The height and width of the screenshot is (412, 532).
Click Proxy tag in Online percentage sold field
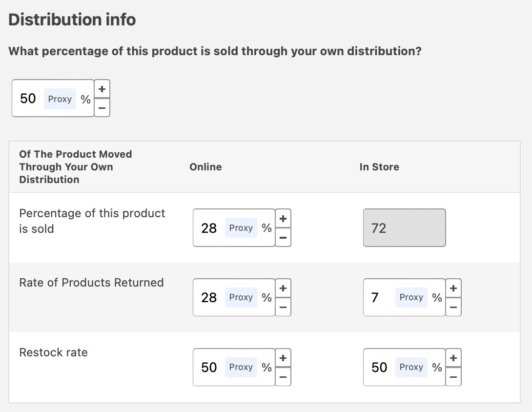pos(241,228)
